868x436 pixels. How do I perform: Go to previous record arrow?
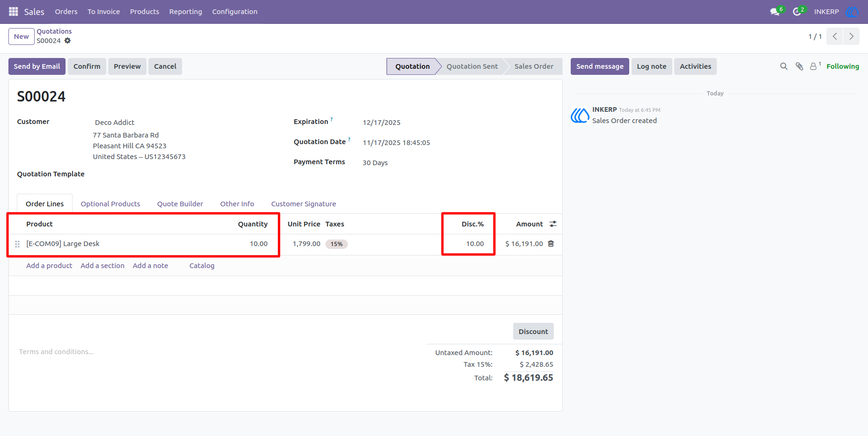[x=835, y=36]
